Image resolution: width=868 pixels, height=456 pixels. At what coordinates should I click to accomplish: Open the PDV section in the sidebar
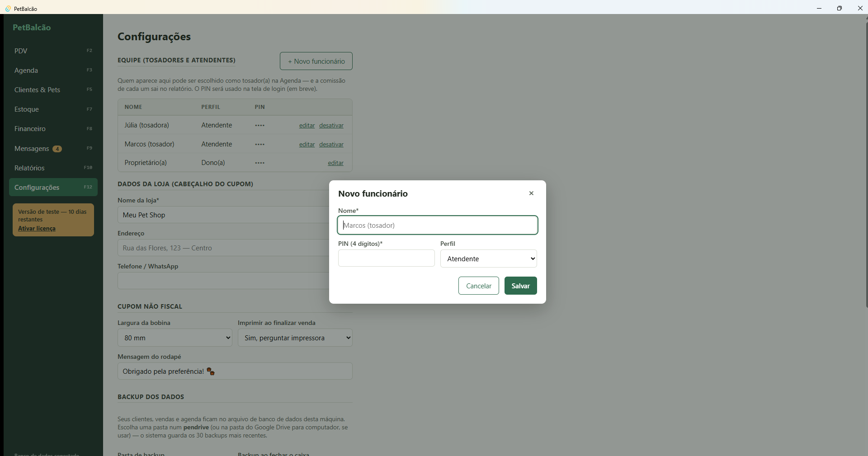pyautogui.click(x=53, y=51)
